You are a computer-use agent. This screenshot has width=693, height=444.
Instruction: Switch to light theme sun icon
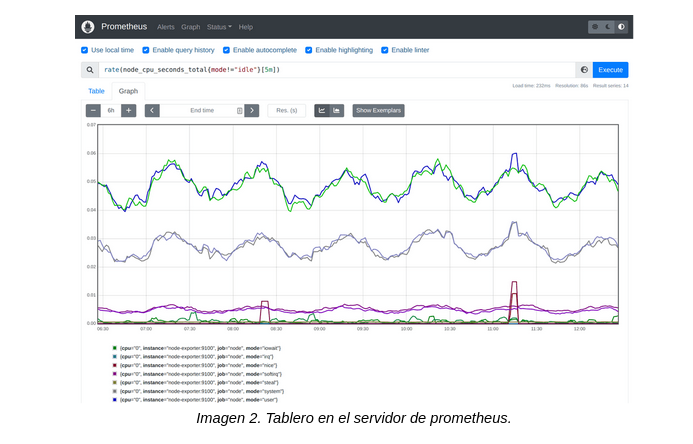click(x=595, y=27)
